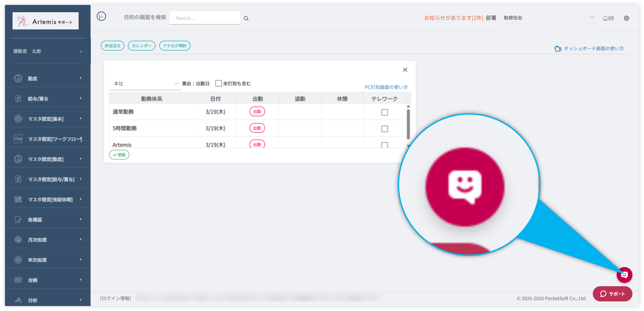Click the 勤怠 clock icon in sidebar
Viewport: 644px width, 311px height.
[x=18, y=78]
